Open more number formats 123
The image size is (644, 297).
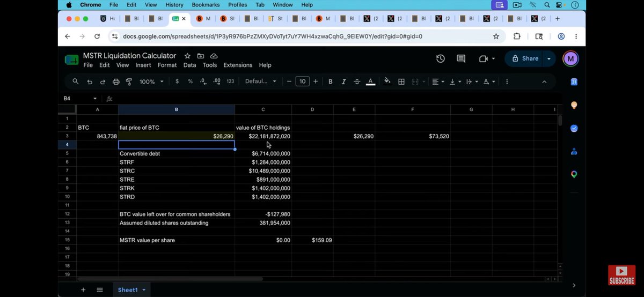230,81
